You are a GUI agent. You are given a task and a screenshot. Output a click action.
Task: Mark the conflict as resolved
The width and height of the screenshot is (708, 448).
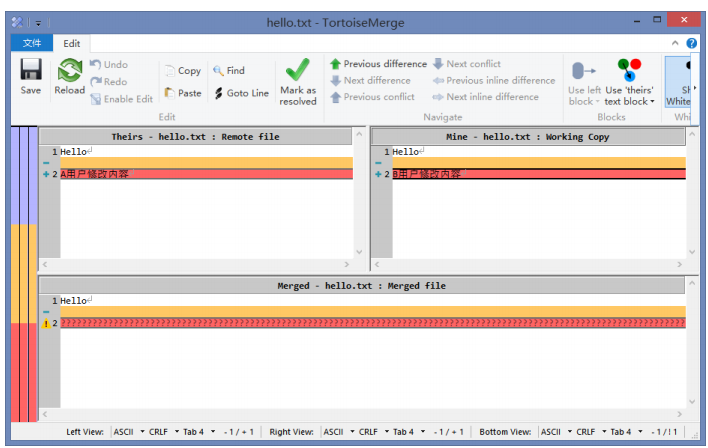point(298,82)
